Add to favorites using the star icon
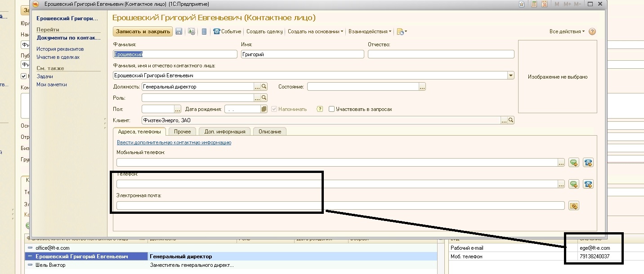The width and height of the screenshot is (644, 274). click(x=522, y=4)
